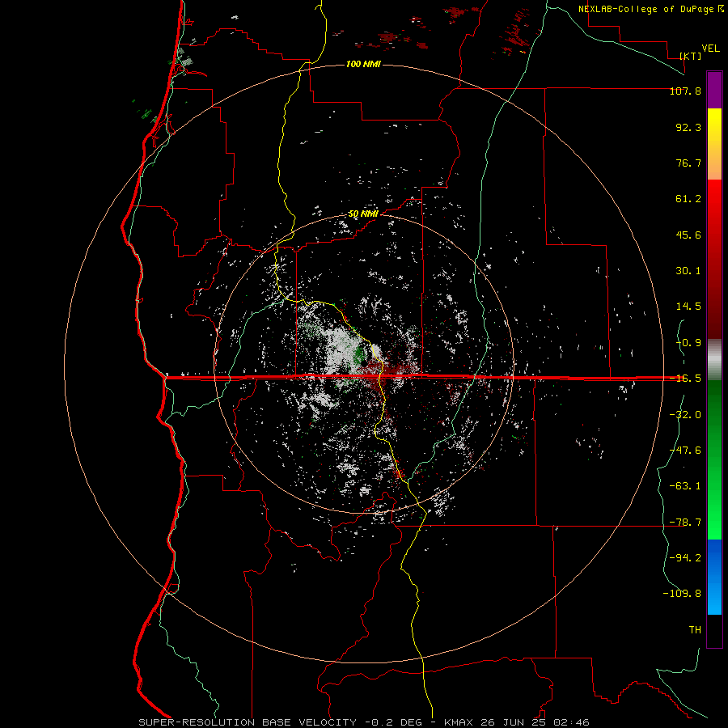Click the VEL legend title
Screen dimensions: 728x728
710,49
